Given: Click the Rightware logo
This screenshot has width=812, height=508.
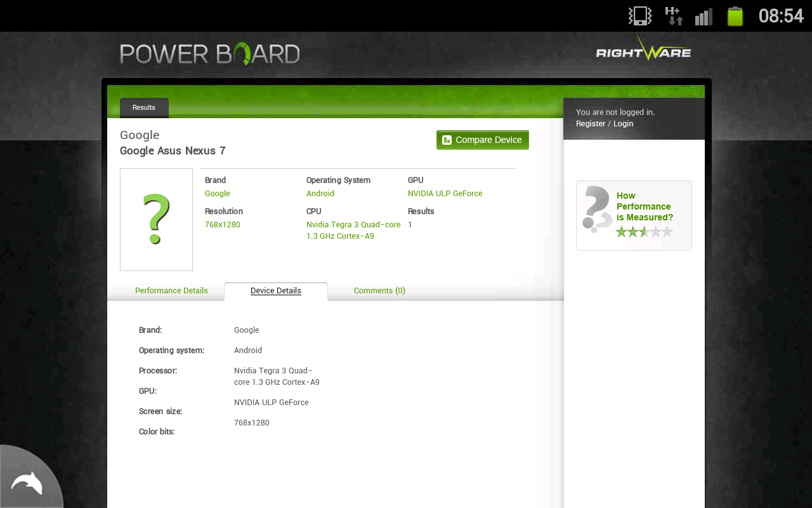Looking at the screenshot, I should (643, 51).
